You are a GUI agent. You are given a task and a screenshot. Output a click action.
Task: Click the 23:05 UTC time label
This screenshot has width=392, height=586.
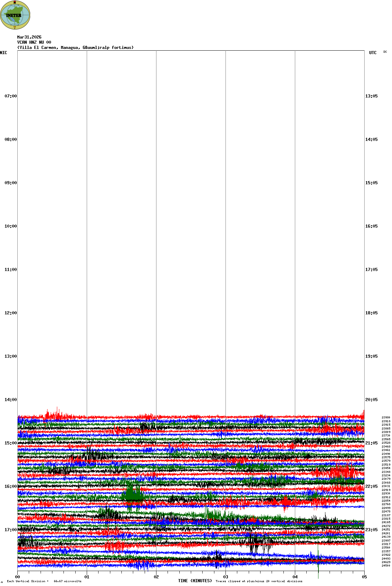(371, 530)
